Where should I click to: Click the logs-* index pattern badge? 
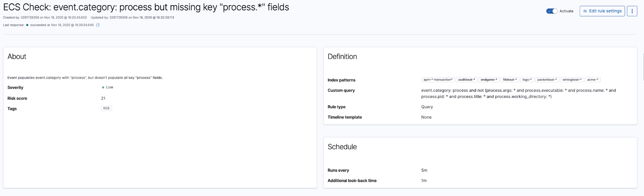coord(527,79)
